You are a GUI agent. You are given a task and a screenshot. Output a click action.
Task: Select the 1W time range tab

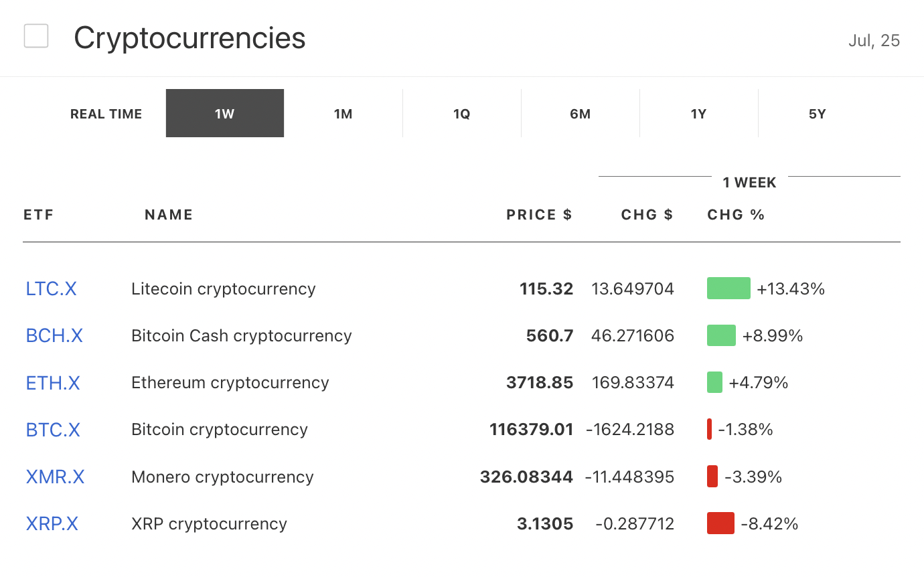(225, 114)
